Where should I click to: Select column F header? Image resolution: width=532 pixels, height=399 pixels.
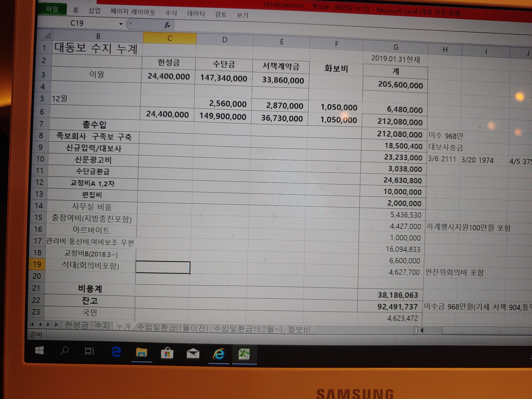(x=337, y=44)
